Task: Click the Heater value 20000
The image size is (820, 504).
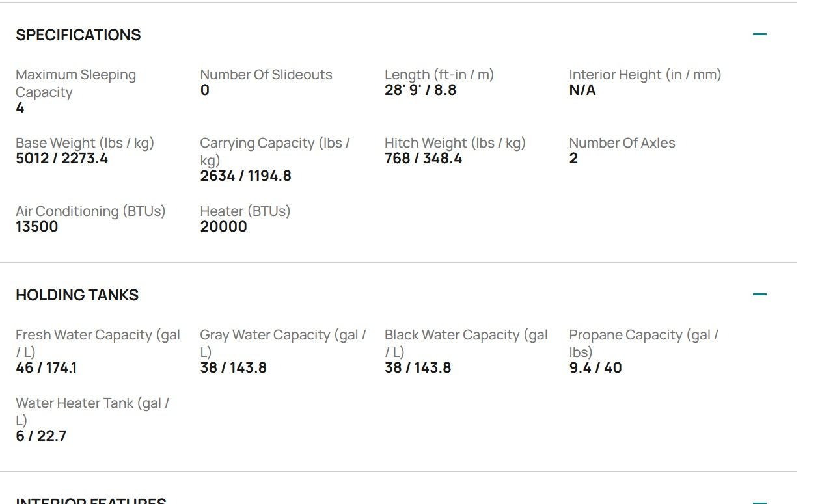Action: point(223,227)
